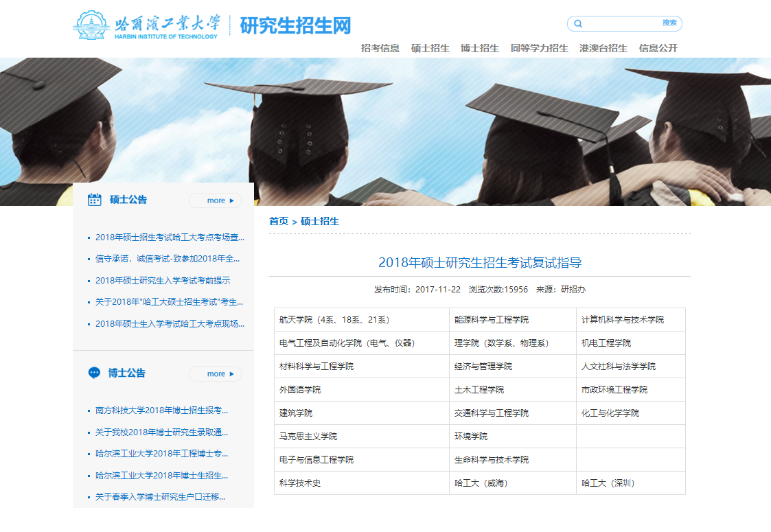
Task: Click the Harbin Institute of Technology logo
Action: [x=146, y=25]
